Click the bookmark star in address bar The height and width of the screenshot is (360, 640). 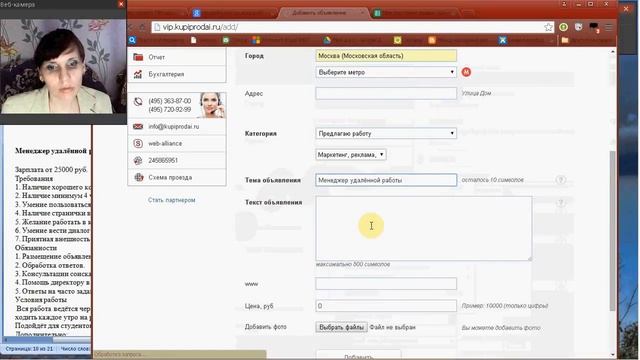[548, 27]
